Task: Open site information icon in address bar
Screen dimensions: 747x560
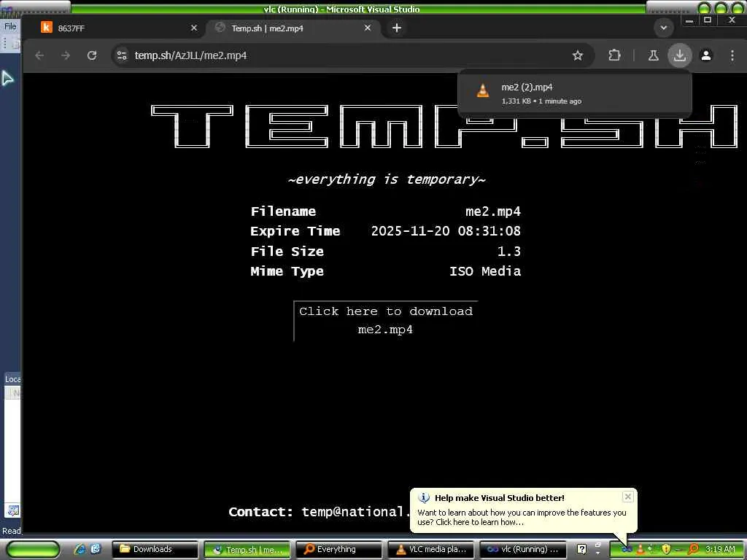Action: 122,55
